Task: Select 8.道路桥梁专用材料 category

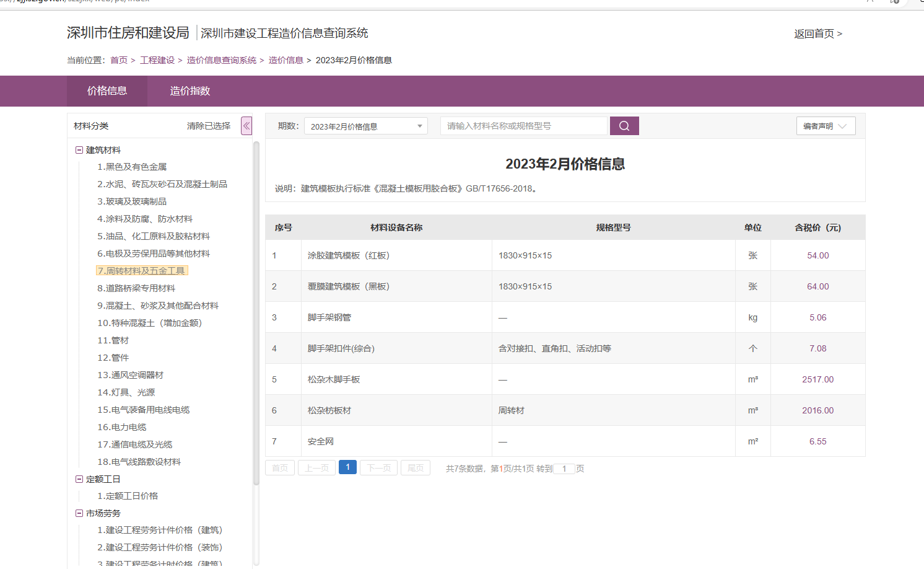Action: [136, 288]
